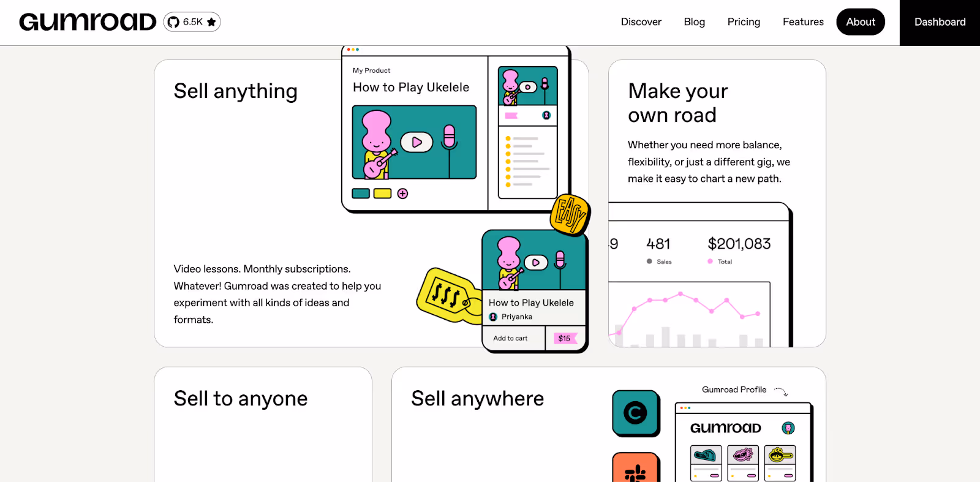Click the $15 price tag

pos(565,338)
